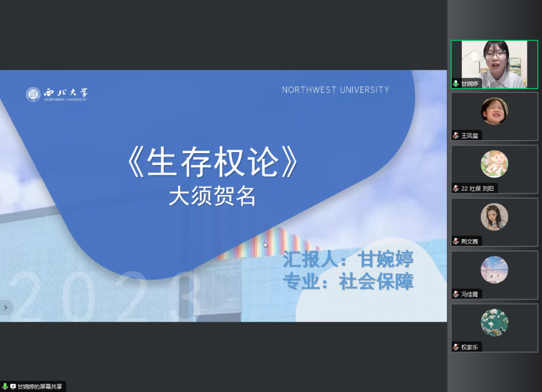The image size is (542, 392).
Task: Click muted microphone icon next to 权家乐
Action: 456,347
